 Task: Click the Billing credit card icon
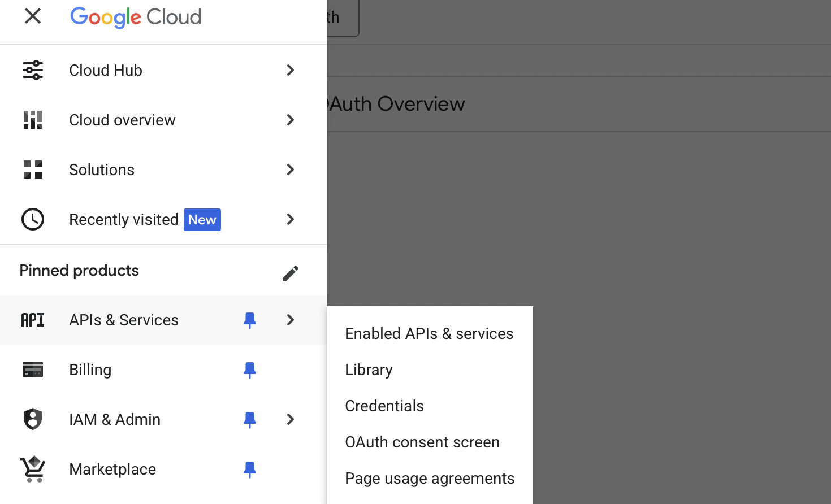pos(32,370)
